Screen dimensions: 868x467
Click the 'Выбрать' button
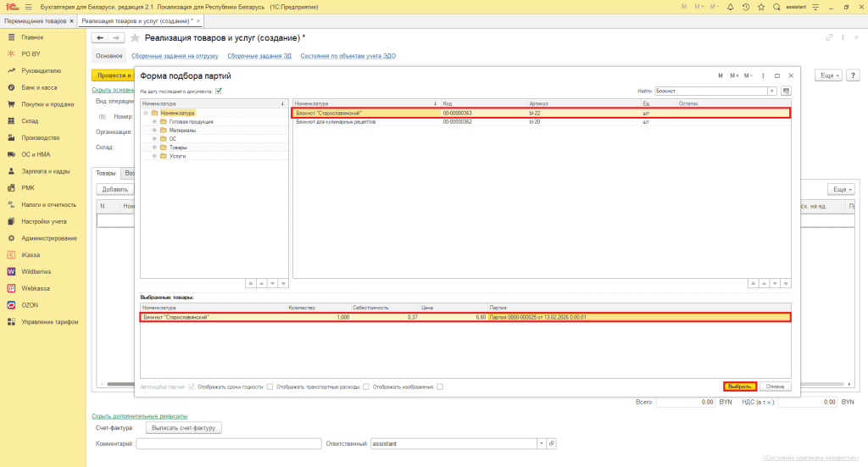740,386
